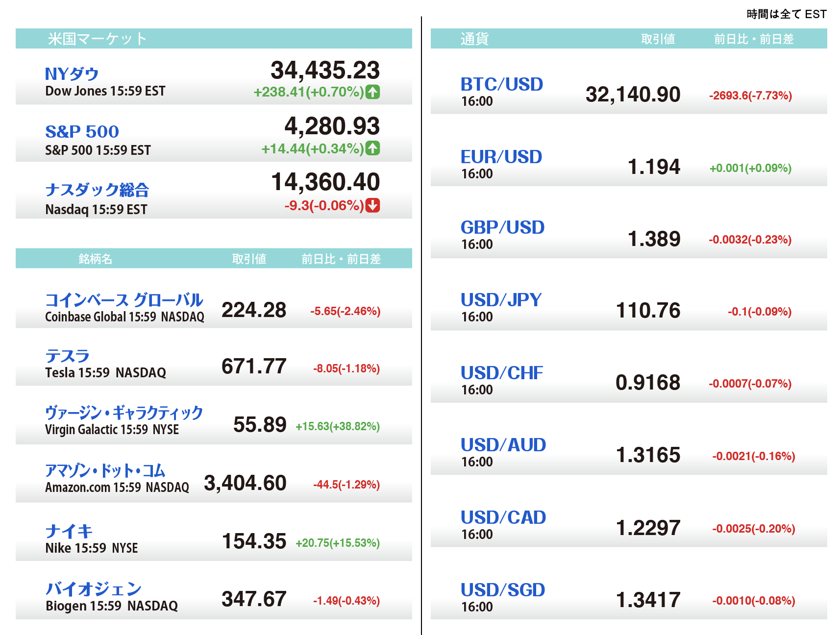
Task: Select the アマゾン・ドット・コム stock
Action: click(x=105, y=471)
